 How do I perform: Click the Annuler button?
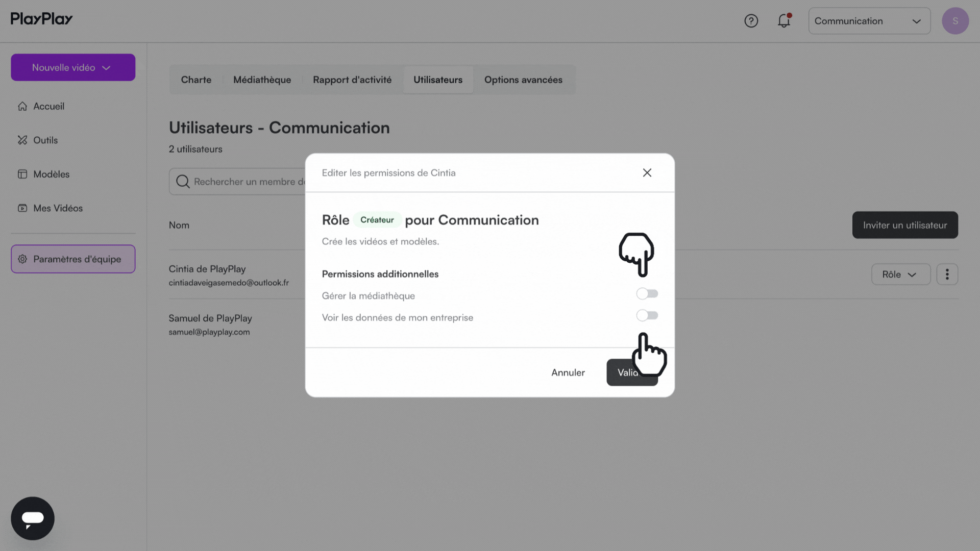[x=568, y=372]
